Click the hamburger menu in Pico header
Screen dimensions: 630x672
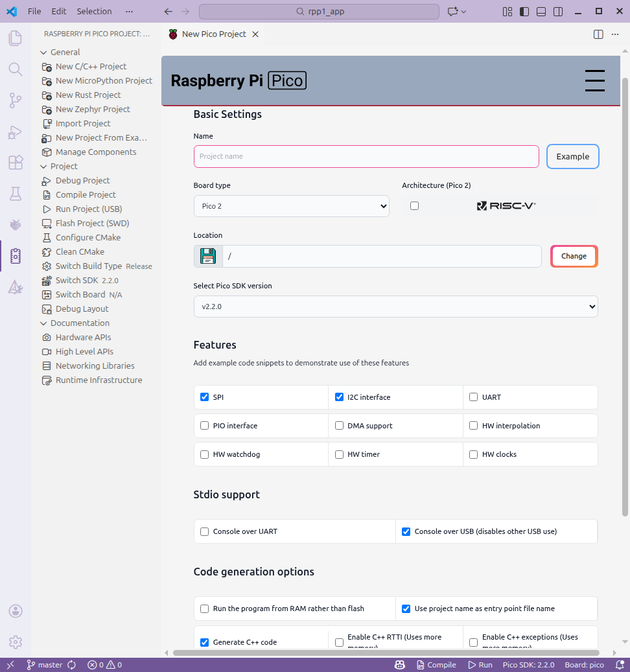point(595,80)
